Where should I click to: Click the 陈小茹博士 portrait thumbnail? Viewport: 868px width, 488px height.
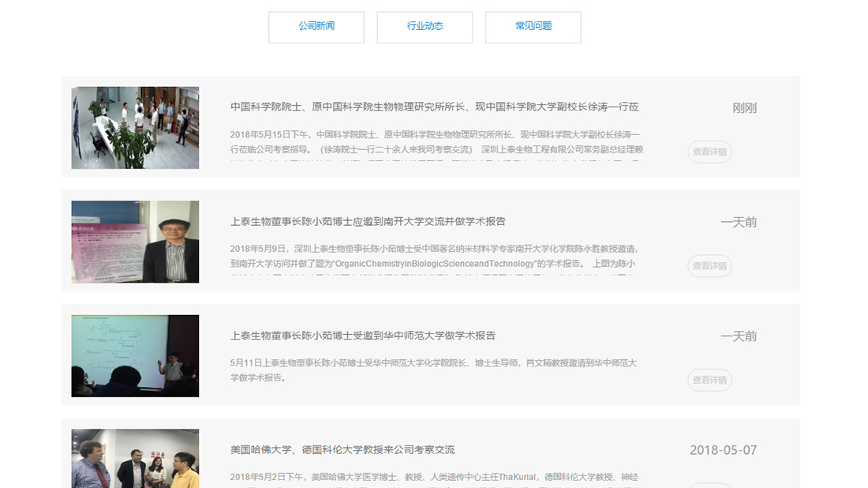coord(135,242)
